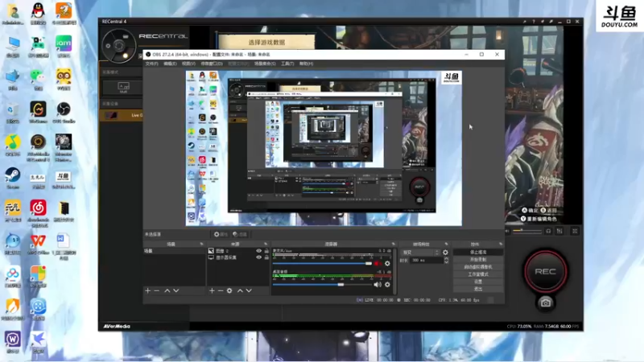Toggle RECentral fullscreen preview icon

[575, 231]
